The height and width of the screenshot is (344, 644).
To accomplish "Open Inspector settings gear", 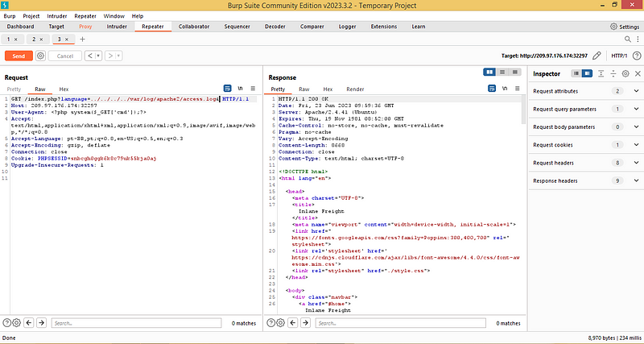I will pyautogui.click(x=625, y=73).
